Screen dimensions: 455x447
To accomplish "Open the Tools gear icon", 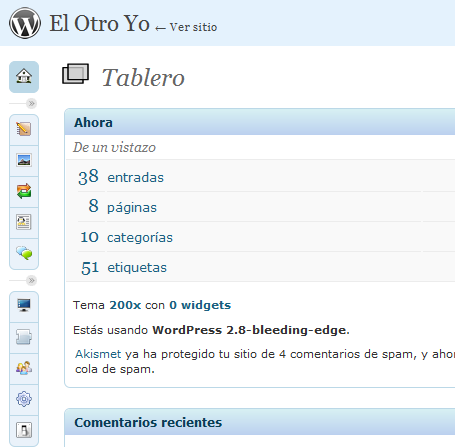I will pyautogui.click(x=24, y=399).
